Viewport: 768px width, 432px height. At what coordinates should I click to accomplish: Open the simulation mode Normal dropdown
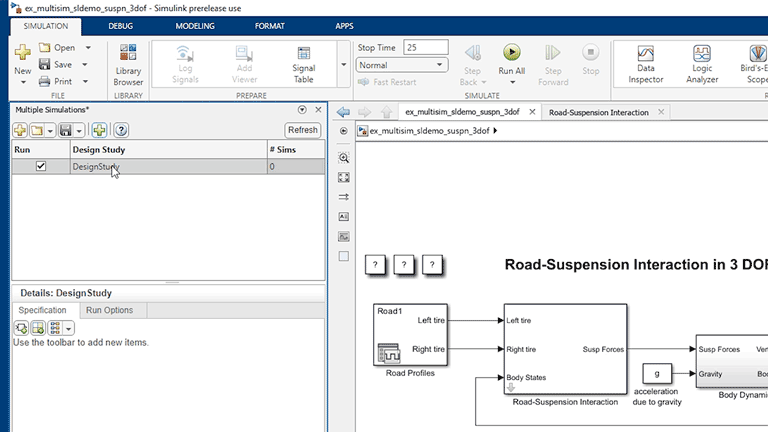[401, 65]
